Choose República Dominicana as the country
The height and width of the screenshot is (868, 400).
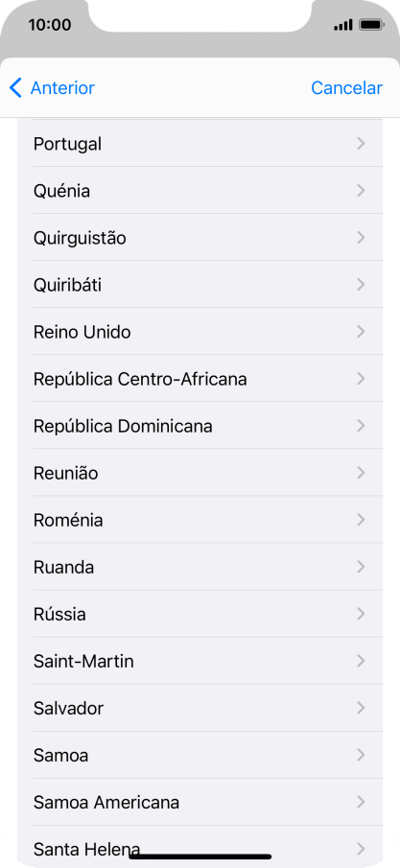point(200,426)
